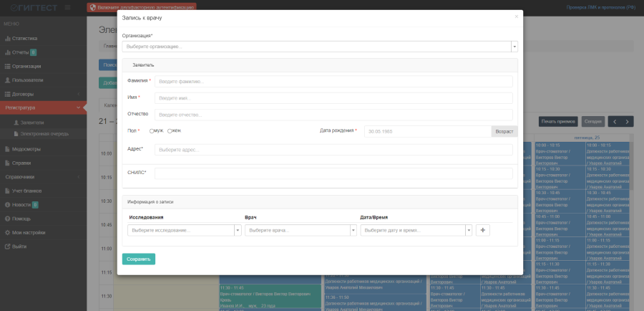Close the 'Запись к врачу' dialog with X
The width and height of the screenshot is (644, 311).
516,16
